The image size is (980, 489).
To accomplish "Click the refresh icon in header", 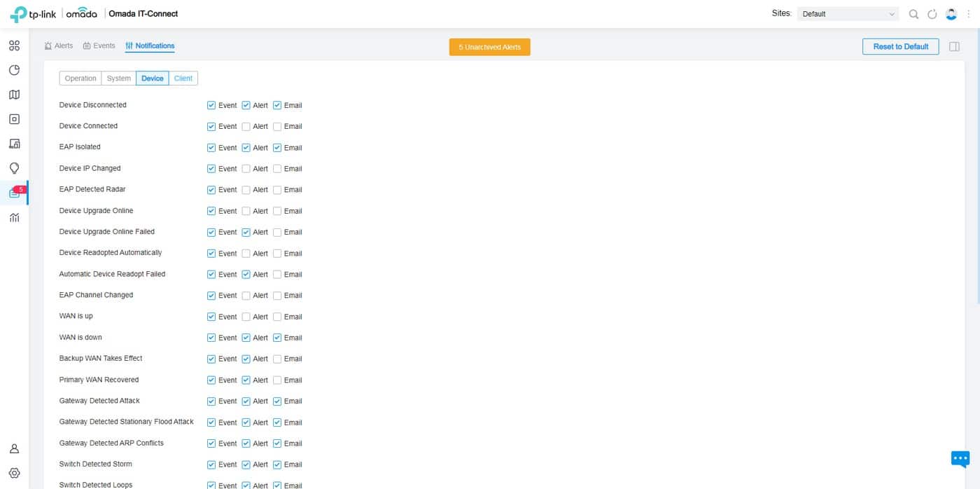I will 932,14.
